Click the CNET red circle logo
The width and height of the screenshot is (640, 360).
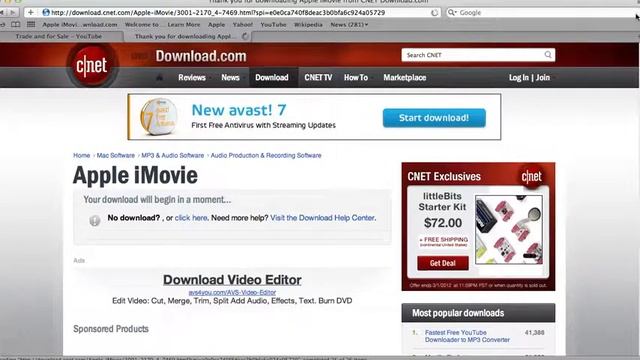pos(92,65)
